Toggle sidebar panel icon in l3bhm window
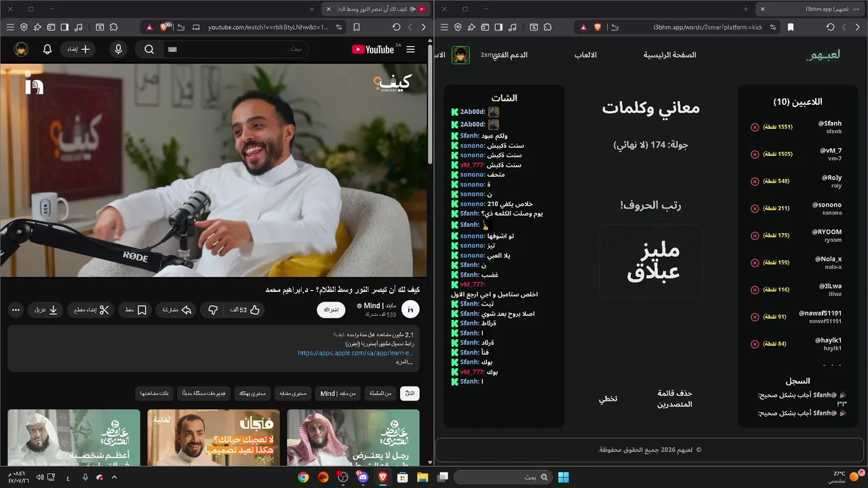868x488 pixels. (x=498, y=27)
